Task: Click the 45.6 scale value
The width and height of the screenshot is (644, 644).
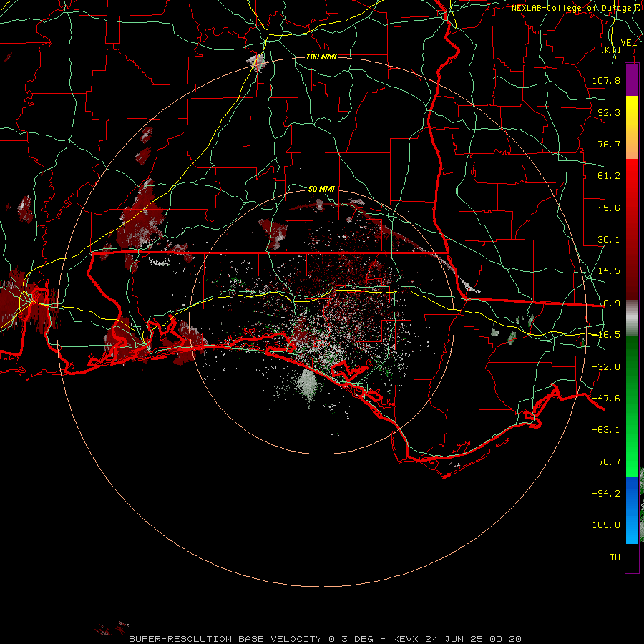Action: tap(609, 208)
